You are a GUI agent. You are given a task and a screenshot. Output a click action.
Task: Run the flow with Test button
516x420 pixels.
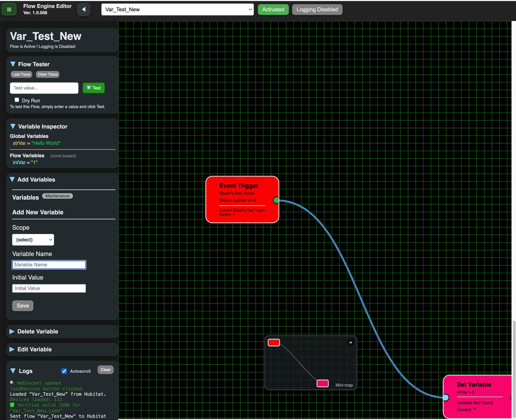click(94, 88)
